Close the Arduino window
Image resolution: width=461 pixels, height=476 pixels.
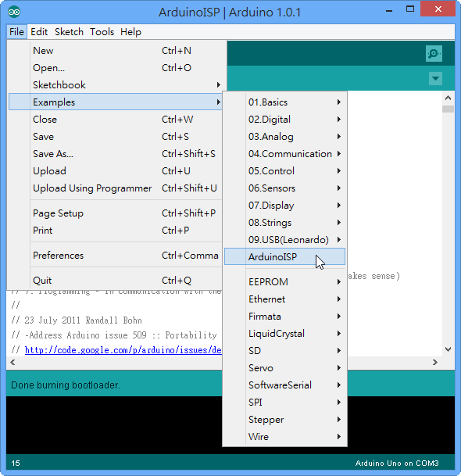pos(438,9)
